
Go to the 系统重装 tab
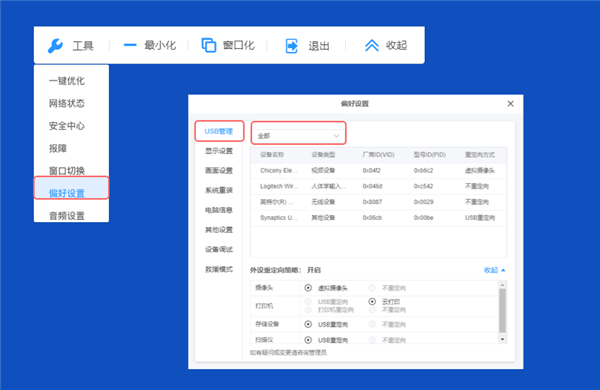click(x=219, y=190)
